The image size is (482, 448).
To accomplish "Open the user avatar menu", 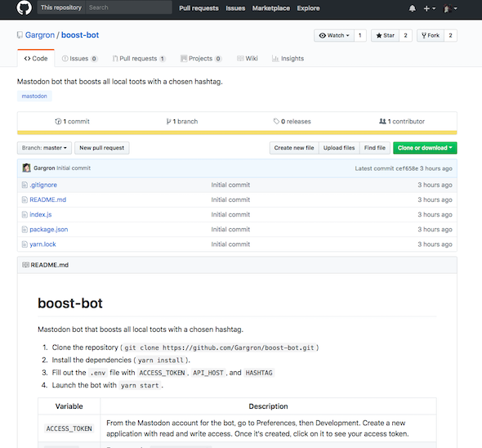I will point(450,9).
